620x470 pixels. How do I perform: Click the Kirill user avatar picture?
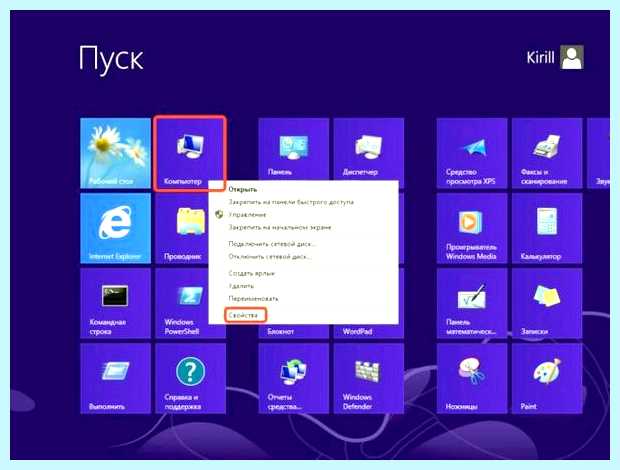(x=572, y=57)
